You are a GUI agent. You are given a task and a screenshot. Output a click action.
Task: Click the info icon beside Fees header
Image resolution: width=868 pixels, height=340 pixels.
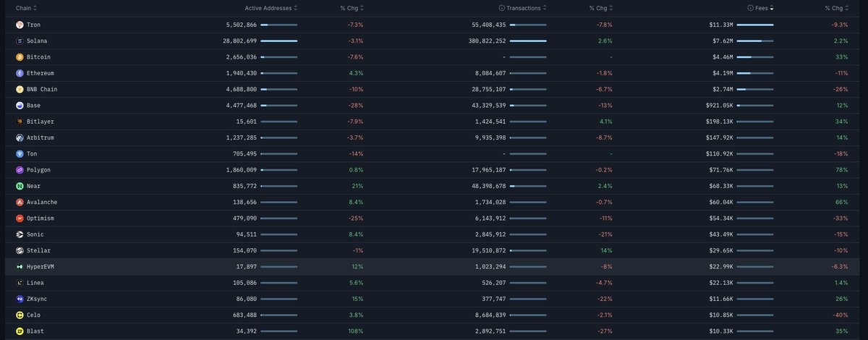(x=751, y=8)
